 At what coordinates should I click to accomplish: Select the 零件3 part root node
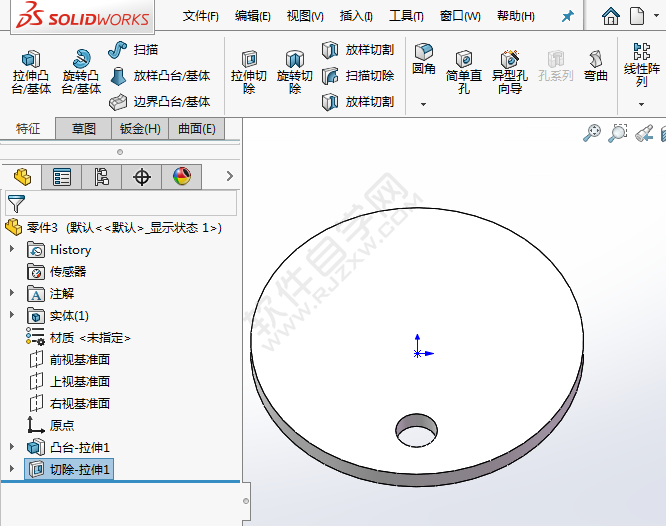point(114,228)
